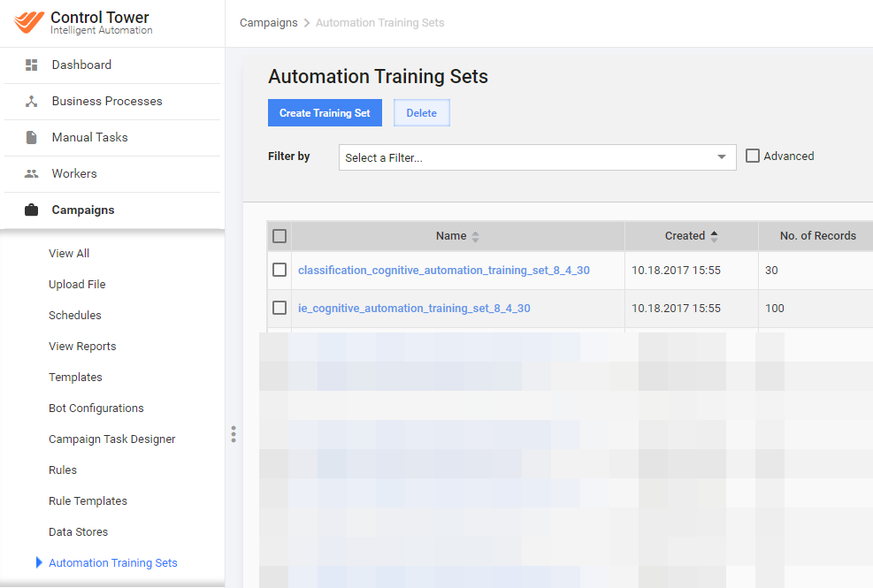
Task: Open Dashboard in sidebar
Action: point(81,65)
